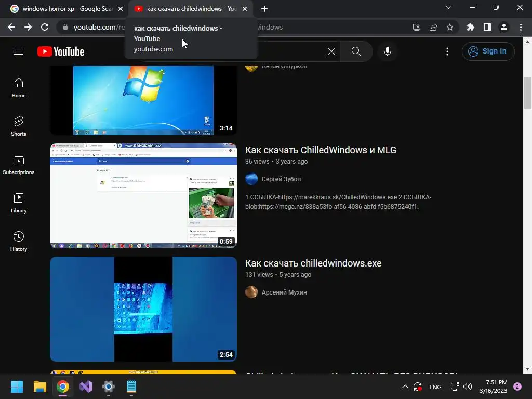Viewport: 532px width, 399px height.
Task: Start voice search with microphone
Action: point(388,51)
